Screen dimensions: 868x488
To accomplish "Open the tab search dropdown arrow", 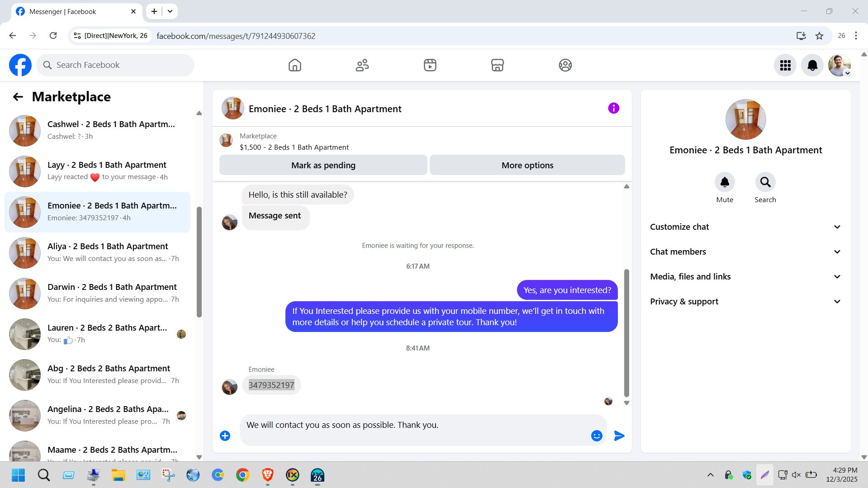I will tap(170, 11).
